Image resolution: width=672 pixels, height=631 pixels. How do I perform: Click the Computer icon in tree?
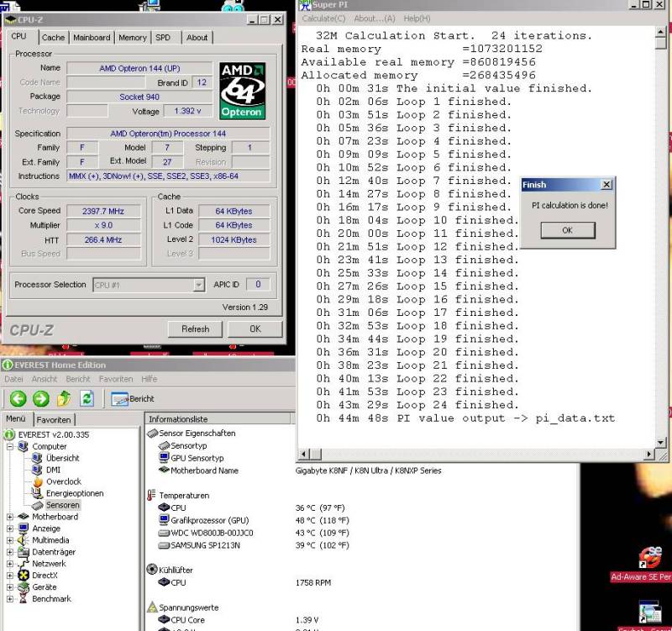pos(24,446)
